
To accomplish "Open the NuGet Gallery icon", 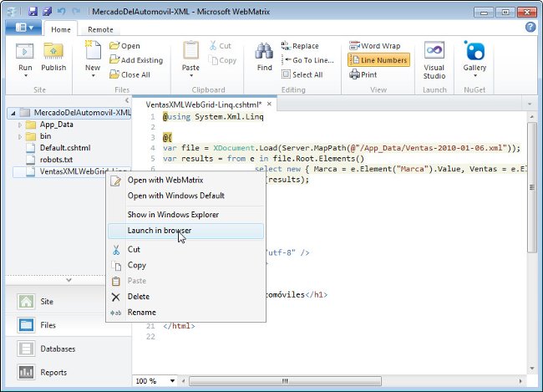I will pyautogui.click(x=474, y=51).
